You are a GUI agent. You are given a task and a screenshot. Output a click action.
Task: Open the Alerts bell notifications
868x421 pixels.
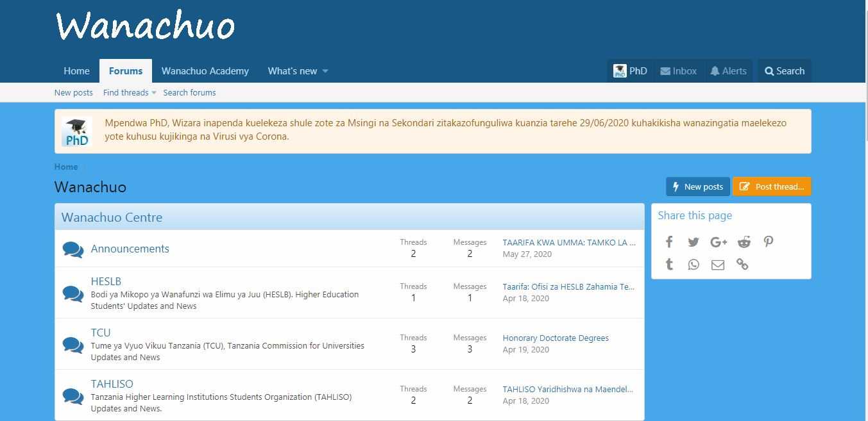click(728, 71)
